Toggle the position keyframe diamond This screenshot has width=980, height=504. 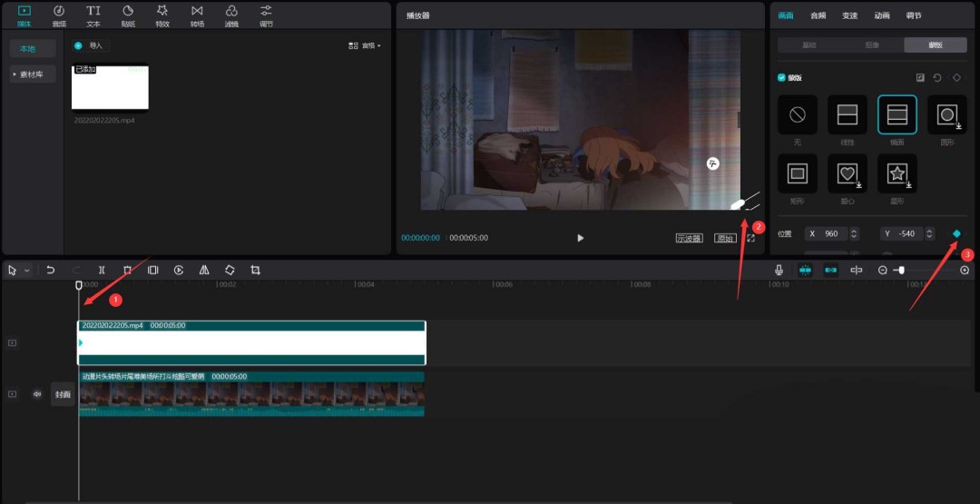coord(956,234)
